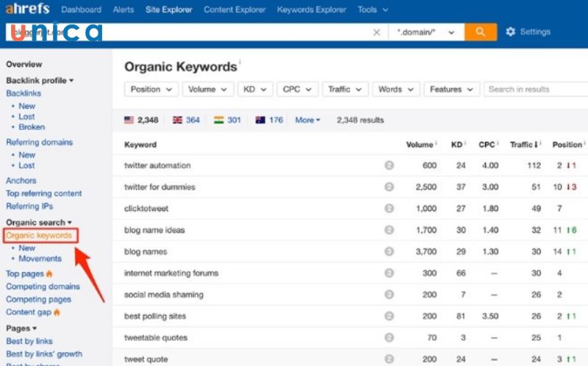This screenshot has width=588, height=366.
Task: Clear the search field with X icon
Action: tap(377, 32)
